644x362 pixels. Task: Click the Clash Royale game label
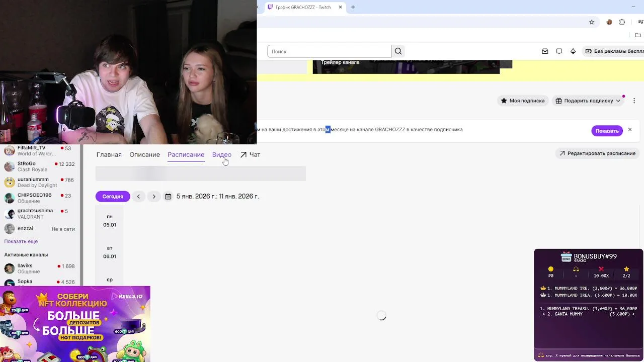[32, 169]
